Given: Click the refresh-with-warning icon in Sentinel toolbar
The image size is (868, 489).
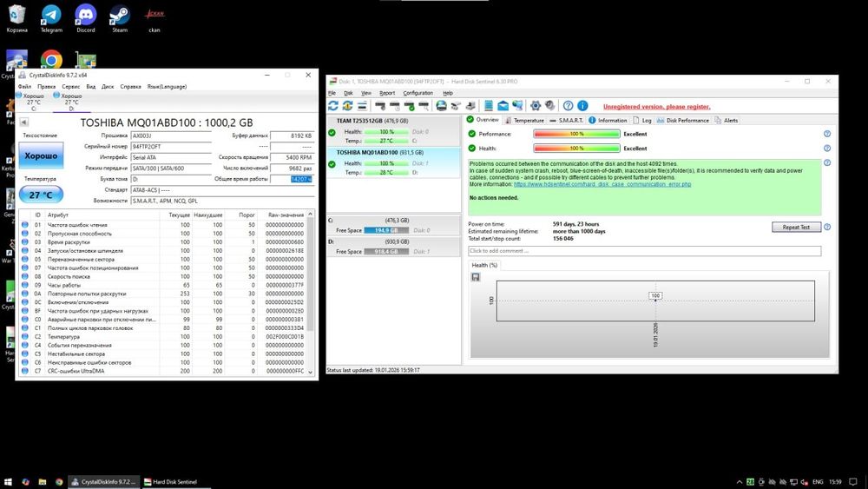Looking at the screenshot, I should [x=347, y=105].
